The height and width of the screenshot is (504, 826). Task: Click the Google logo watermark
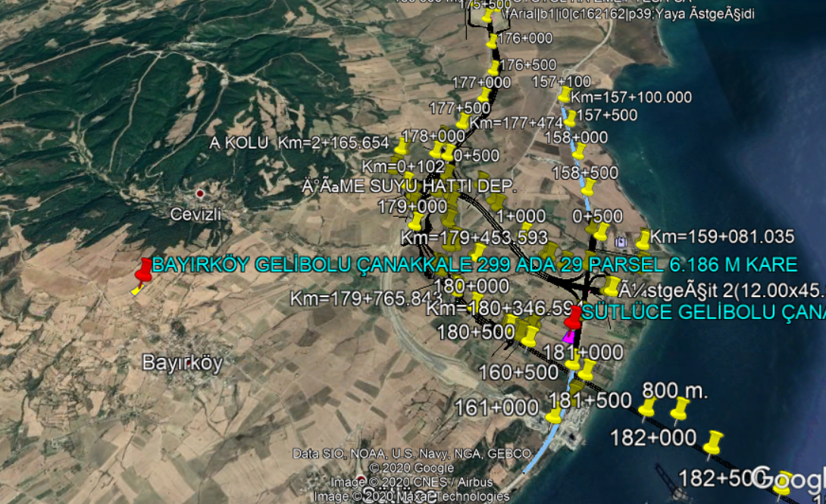pos(788,478)
